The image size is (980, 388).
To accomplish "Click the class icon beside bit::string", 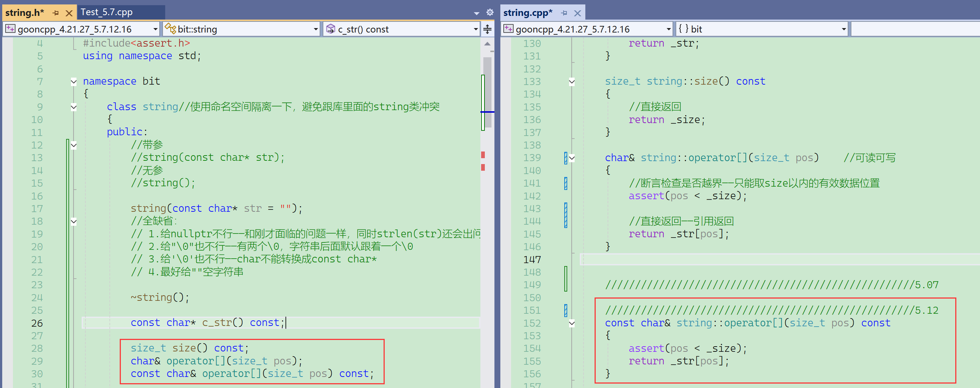I will coord(170,28).
